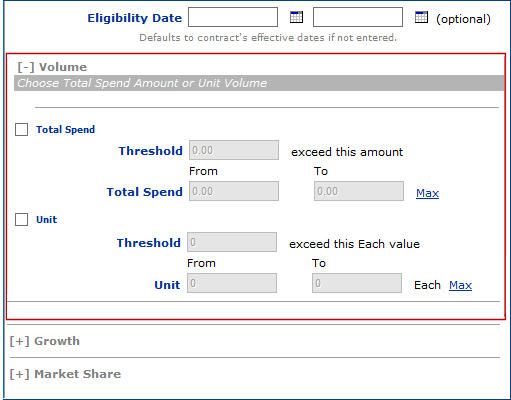Select the Unit To value field
This screenshot has height=400, width=511.
357,283
